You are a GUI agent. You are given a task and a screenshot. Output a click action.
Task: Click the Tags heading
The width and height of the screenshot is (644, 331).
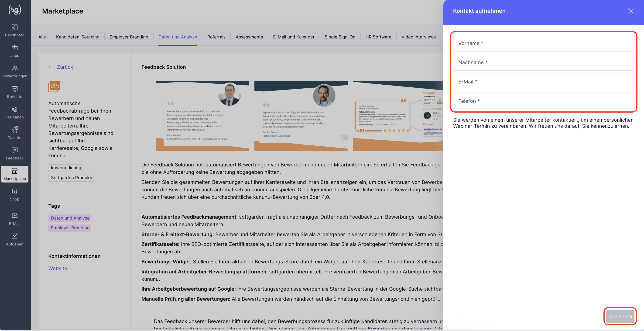click(54, 206)
